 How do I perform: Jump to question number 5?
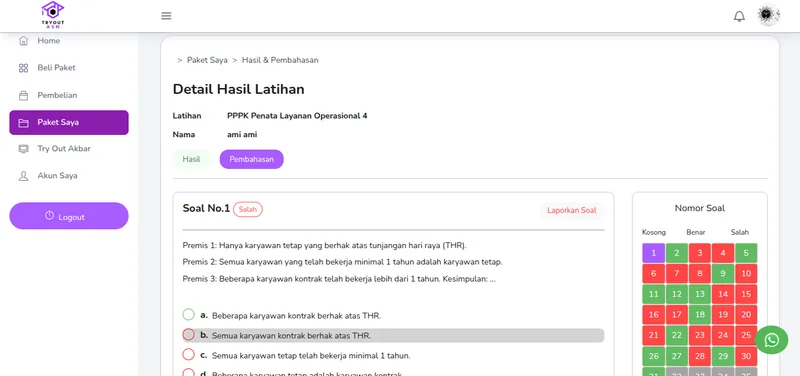pos(746,253)
